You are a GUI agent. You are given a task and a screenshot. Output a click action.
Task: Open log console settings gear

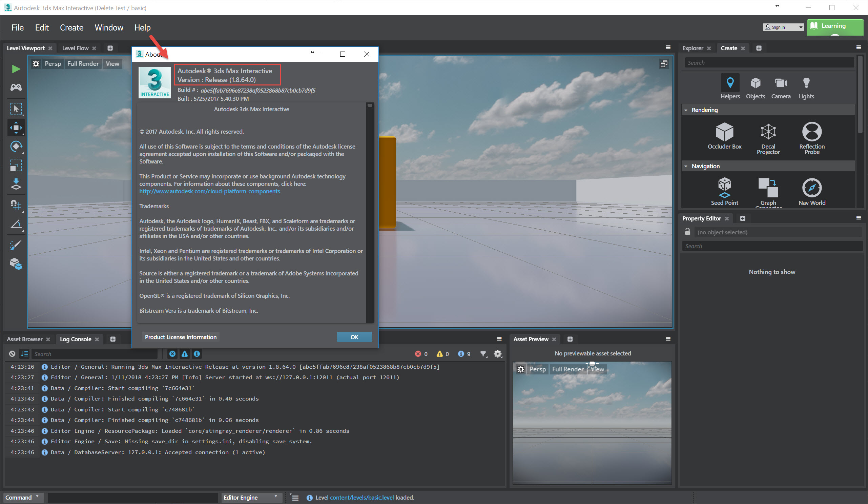[x=498, y=354]
